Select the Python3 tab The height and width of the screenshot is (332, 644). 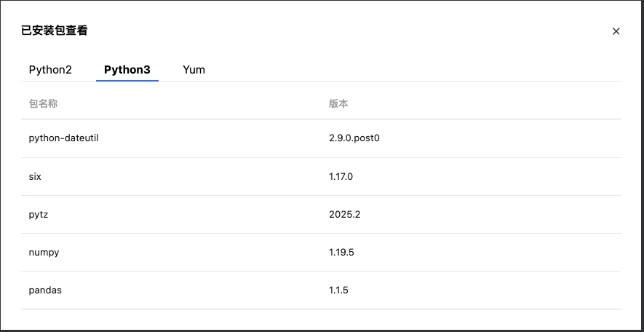click(127, 70)
